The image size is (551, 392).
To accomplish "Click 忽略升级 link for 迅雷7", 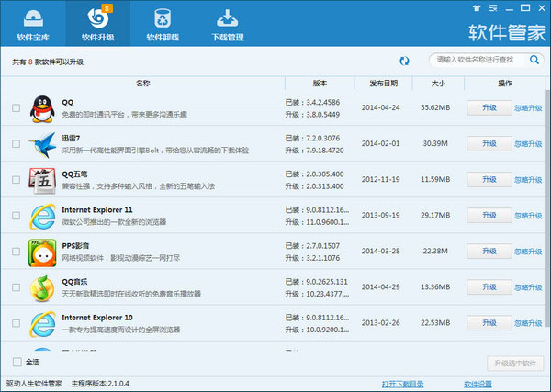I will tap(528, 144).
